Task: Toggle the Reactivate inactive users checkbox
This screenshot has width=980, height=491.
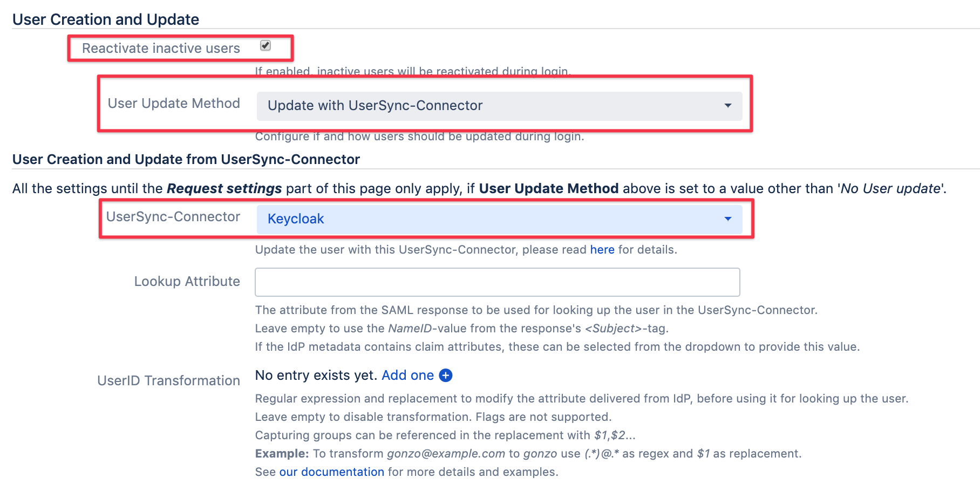Action: pos(266,46)
